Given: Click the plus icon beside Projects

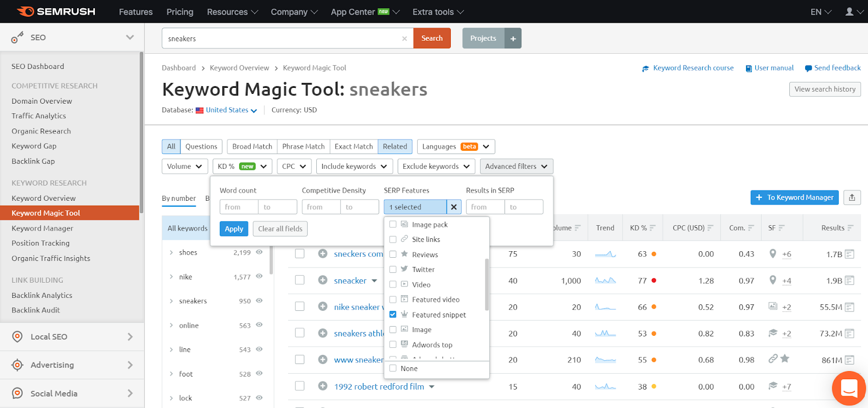Looking at the screenshot, I should (513, 39).
